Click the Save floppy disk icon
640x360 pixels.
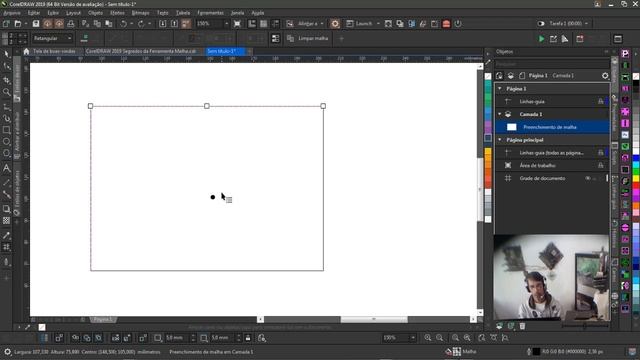pyautogui.click(x=36, y=24)
